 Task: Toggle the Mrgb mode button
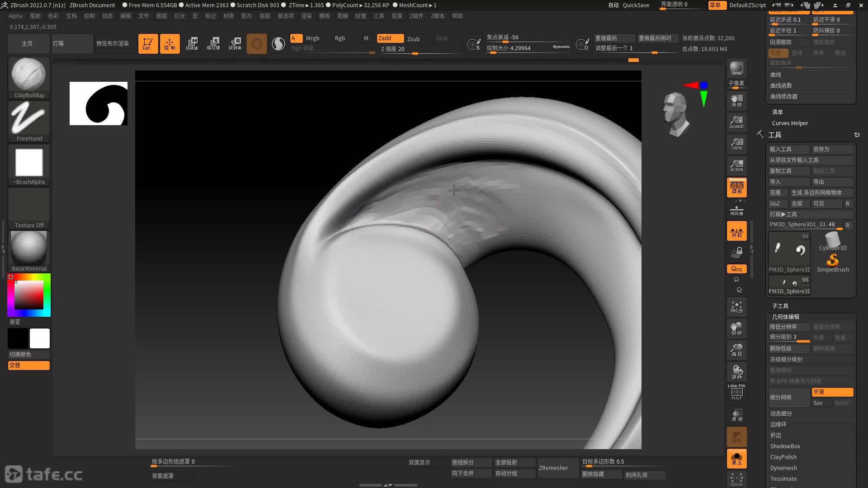click(312, 38)
